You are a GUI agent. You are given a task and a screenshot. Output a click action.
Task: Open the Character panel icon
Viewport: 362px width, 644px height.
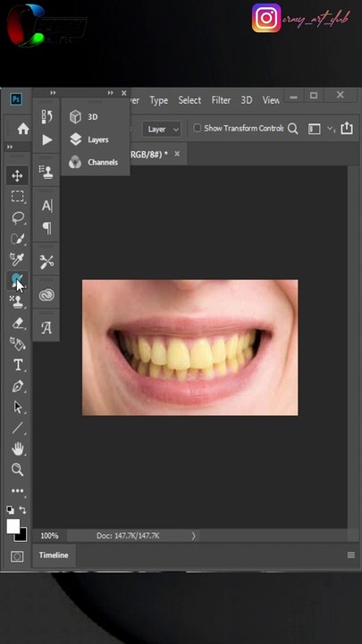click(x=46, y=206)
